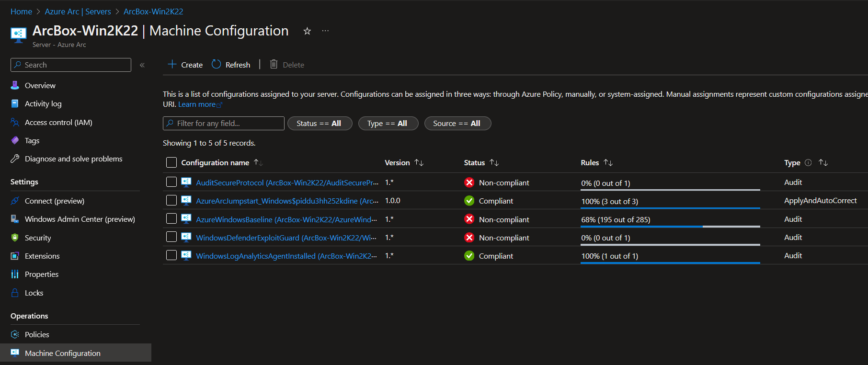868x365 pixels.
Task: Check the AzureWindowsBaseline row checkbox
Action: pyautogui.click(x=171, y=218)
